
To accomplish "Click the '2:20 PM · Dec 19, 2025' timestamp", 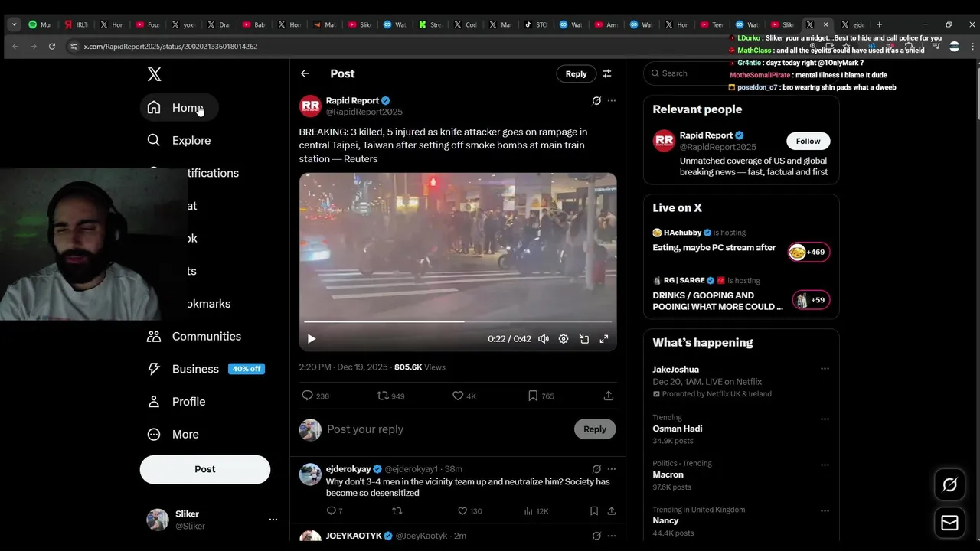I will (343, 367).
